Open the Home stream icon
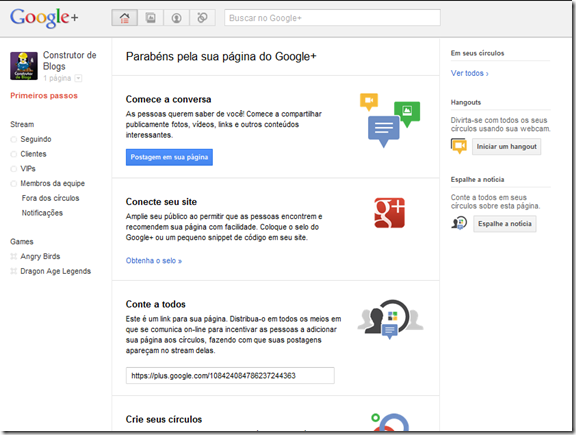 coord(125,18)
